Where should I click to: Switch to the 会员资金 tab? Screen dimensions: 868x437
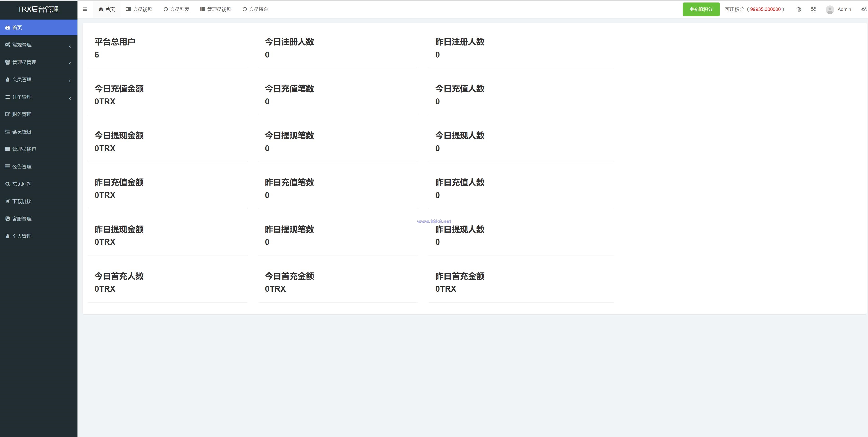click(255, 10)
